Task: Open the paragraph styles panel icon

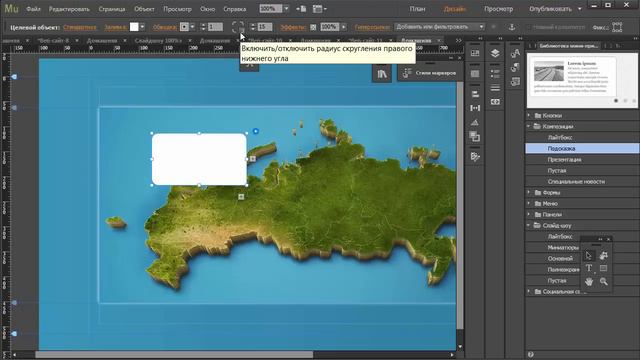Action: 515,67
